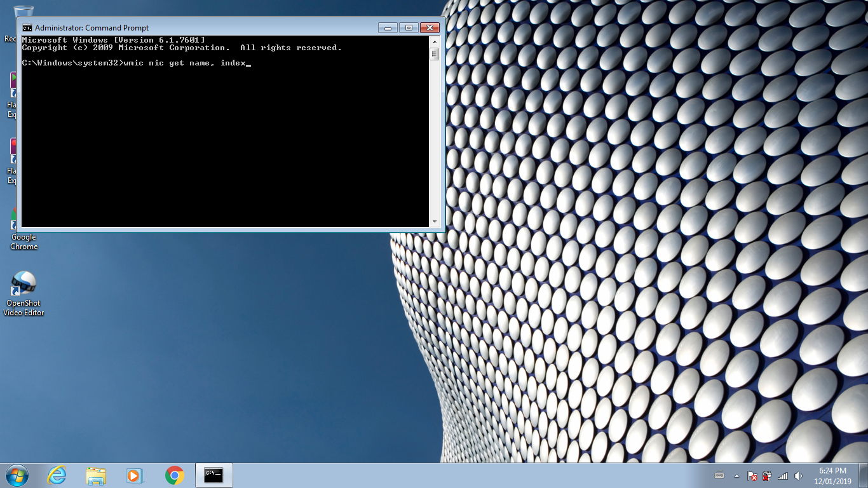The height and width of the screenshot is (488, 868).
Task: Open the on-screen keyboard tray icon
Action: click(719, 475)
